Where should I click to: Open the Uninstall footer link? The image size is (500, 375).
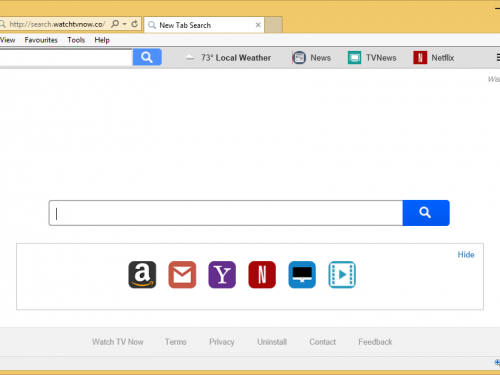[272, 342]
